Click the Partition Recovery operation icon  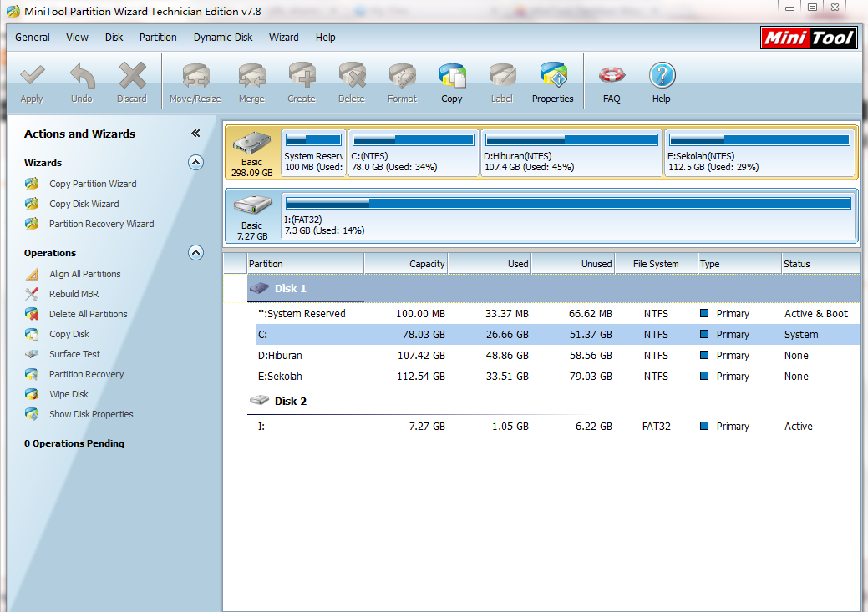point(32,374)
